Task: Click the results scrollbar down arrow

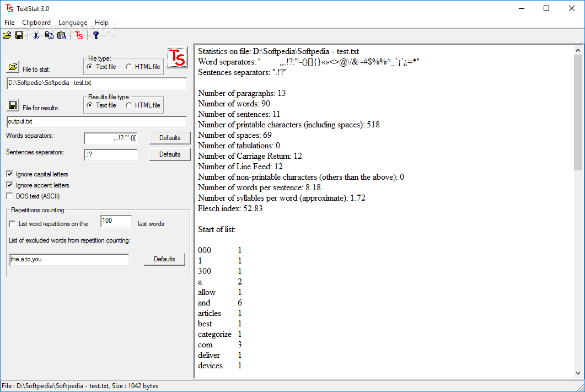Action: click(578, 373)
